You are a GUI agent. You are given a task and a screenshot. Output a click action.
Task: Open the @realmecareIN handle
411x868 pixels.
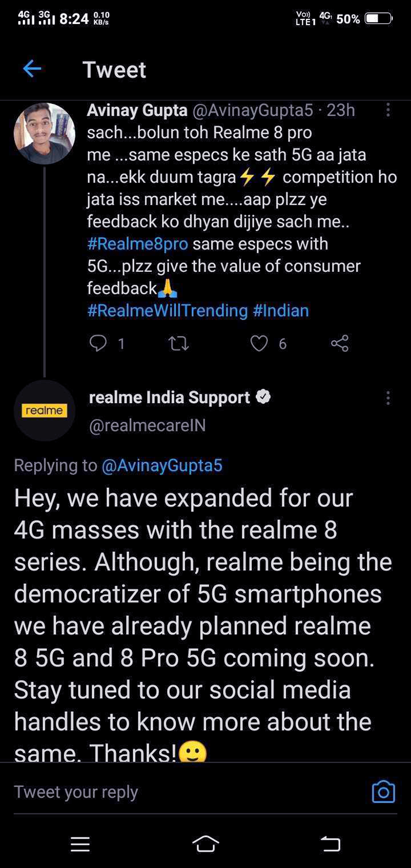click(147, 425)
